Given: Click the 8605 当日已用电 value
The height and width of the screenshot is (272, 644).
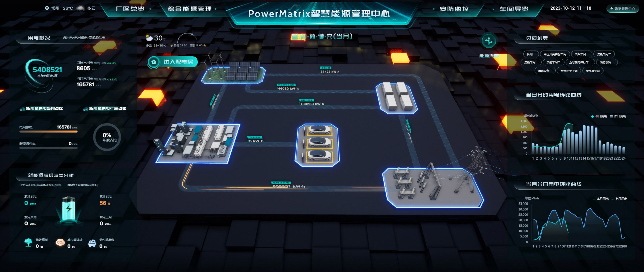Looking at the screenshot, I should point(83,68).
